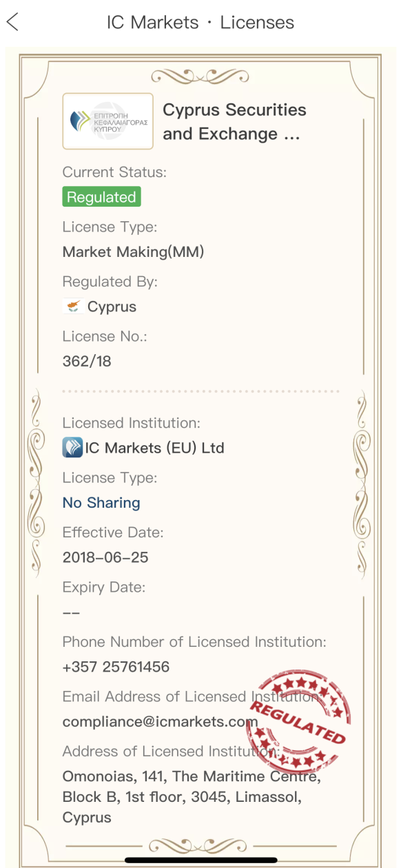The image size is (412, 868).
Task: Tap the Cyprus regulator country name
Action: 112,307
